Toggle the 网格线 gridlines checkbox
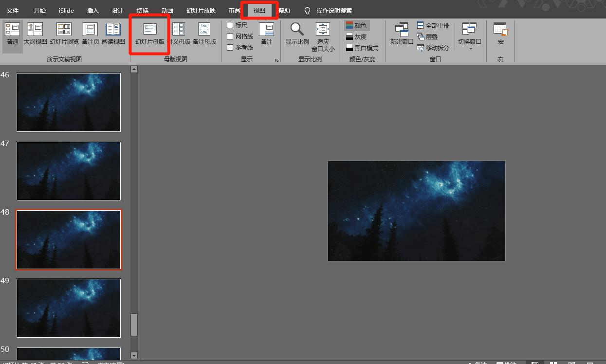The height and width of the screenshot is (364, 606). (230, 36)
